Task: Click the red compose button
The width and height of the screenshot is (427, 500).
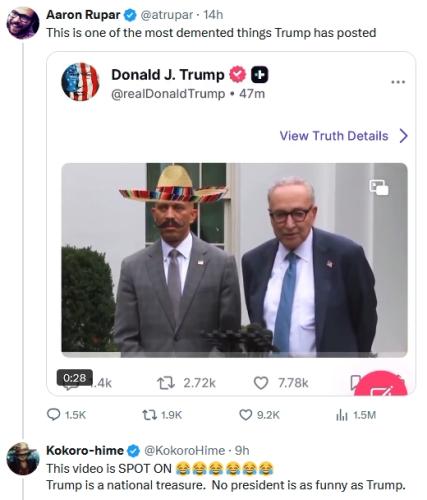Action: pos(381,384)
